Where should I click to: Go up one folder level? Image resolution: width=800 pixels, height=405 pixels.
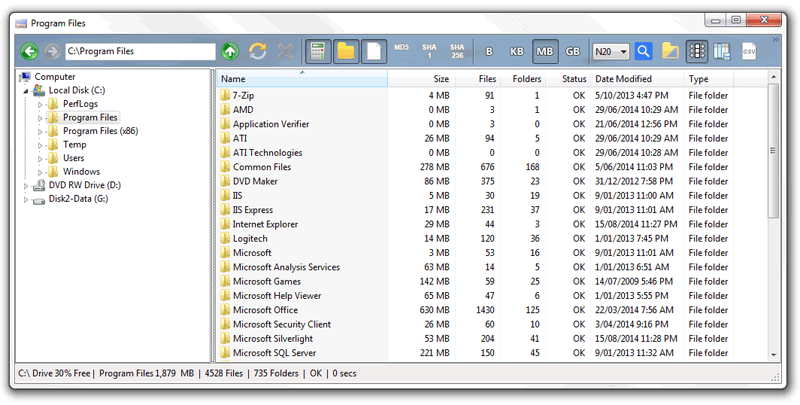click(230, 51)
